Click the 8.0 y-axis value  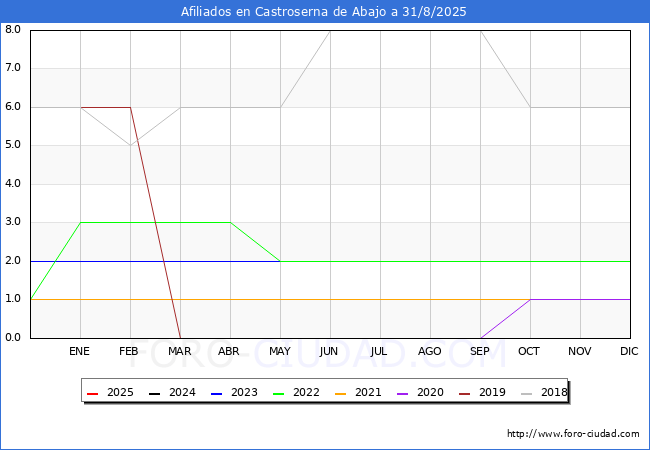click(13, 29)
